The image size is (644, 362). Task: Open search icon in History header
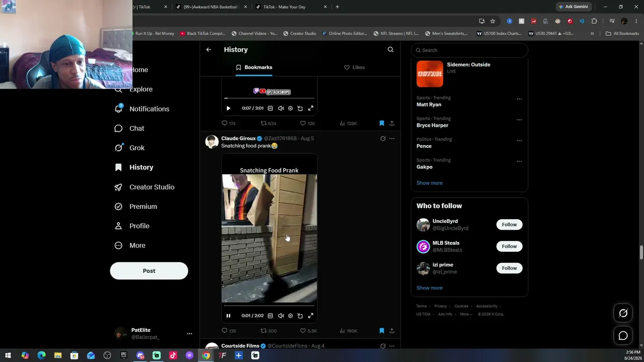[x=390, y=50]
